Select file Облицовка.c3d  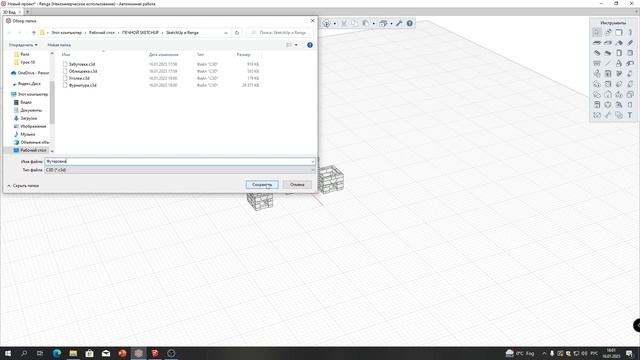[83, 71]
